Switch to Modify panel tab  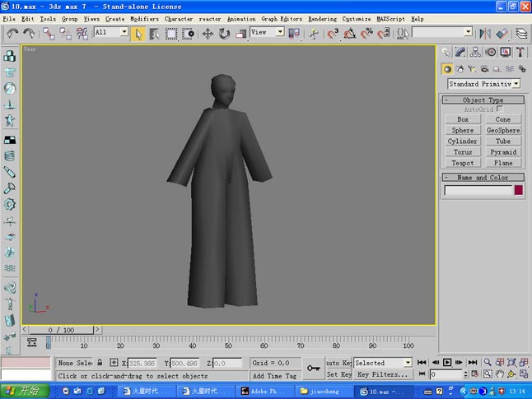pos(460,52)
